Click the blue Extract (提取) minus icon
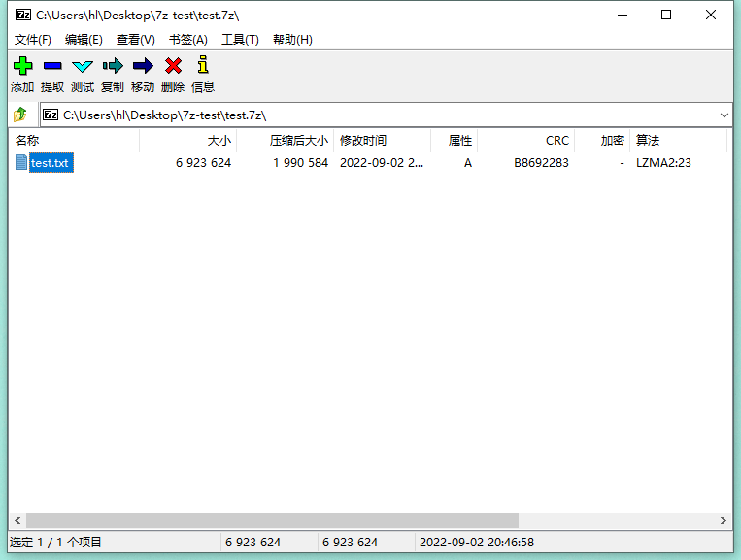This screenshot has width=741, height=560. [52, 66]
